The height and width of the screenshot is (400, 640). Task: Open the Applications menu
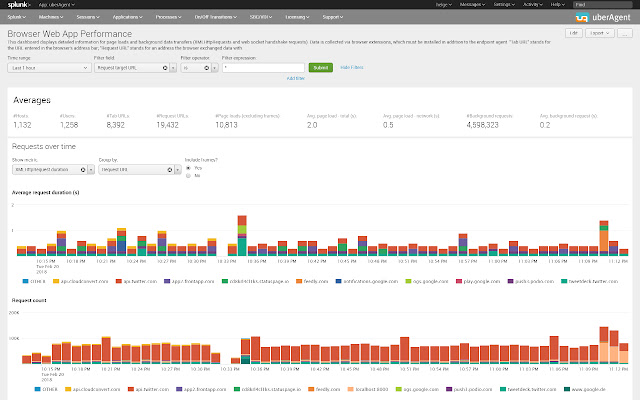click(128, 17)
